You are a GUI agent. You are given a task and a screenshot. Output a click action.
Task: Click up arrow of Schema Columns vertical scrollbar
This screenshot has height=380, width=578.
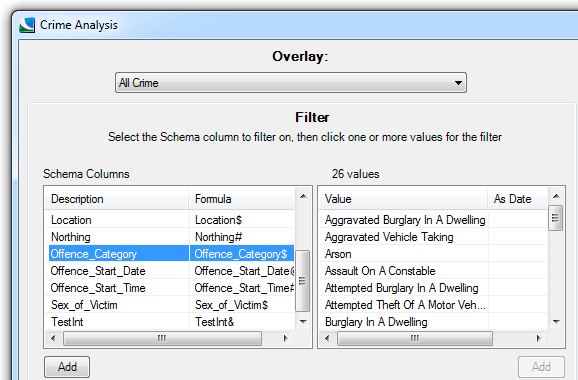[x=303, y=196]
